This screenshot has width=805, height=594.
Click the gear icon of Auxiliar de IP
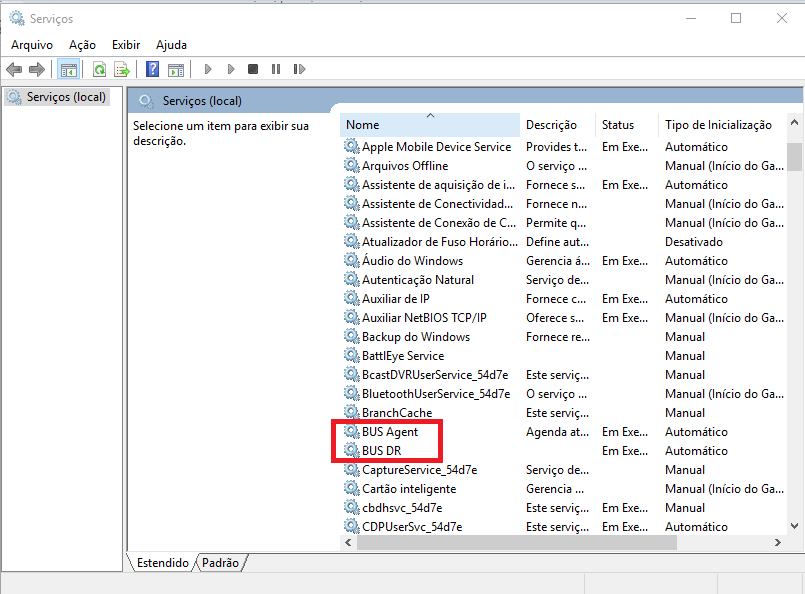[x=352, y=298]
